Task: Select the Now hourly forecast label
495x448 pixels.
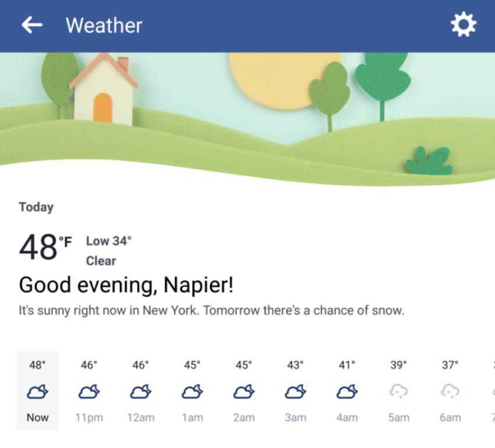Action: click(37, 417)
